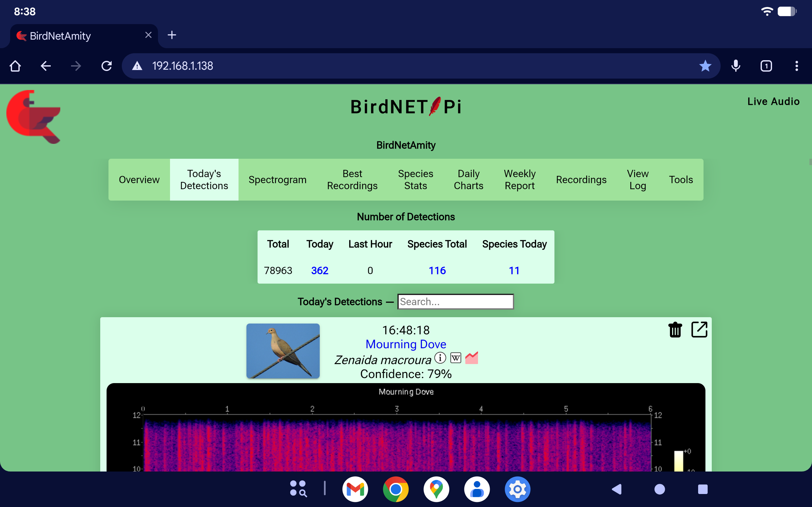Focus the Today's Detections search box
Image resolution: width=812 pixels, height=507 pixels.
tap(455, 301)
